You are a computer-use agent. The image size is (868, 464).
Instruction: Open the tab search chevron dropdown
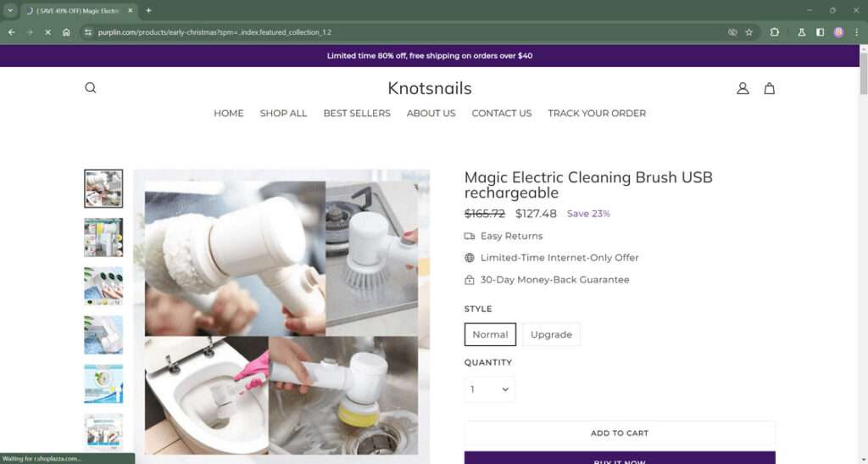(x=10, y=10)
